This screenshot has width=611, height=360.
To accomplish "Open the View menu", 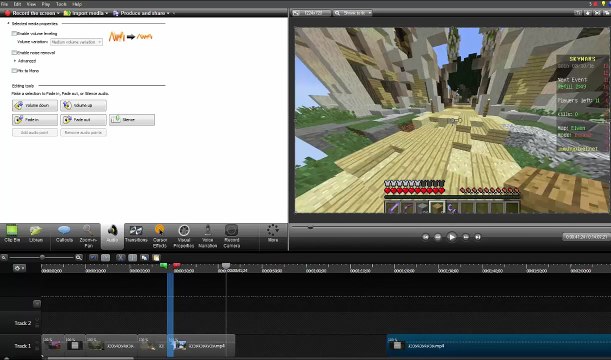I will pos(31,4).
